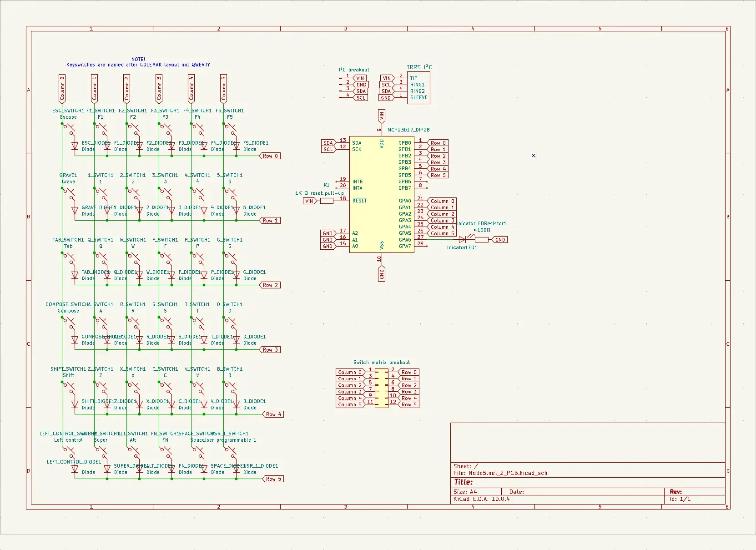Screen dimensions: 756x550
Task: Click the "I²C breakout" heading text
Action: 354,70
